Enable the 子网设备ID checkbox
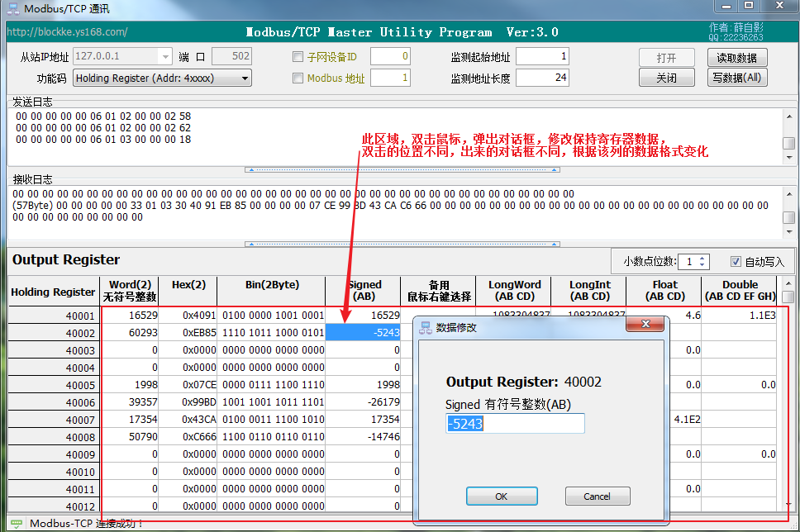The height and width of the screenshot is (532, 800). tap(298, 57)
